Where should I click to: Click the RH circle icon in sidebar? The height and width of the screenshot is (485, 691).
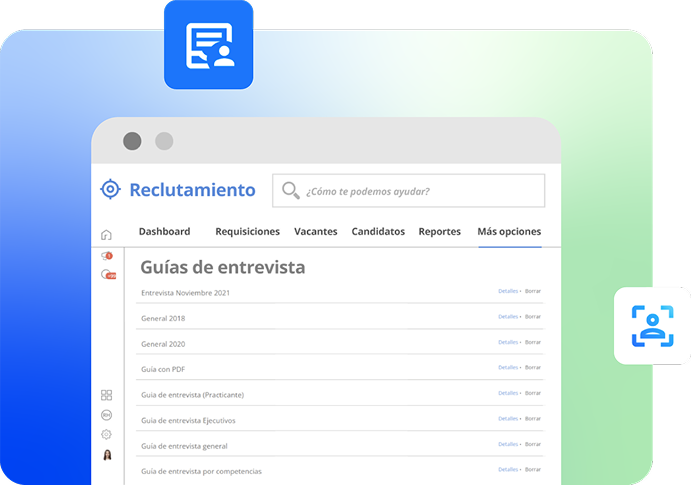pyautogui.click(x=106, y=415)
